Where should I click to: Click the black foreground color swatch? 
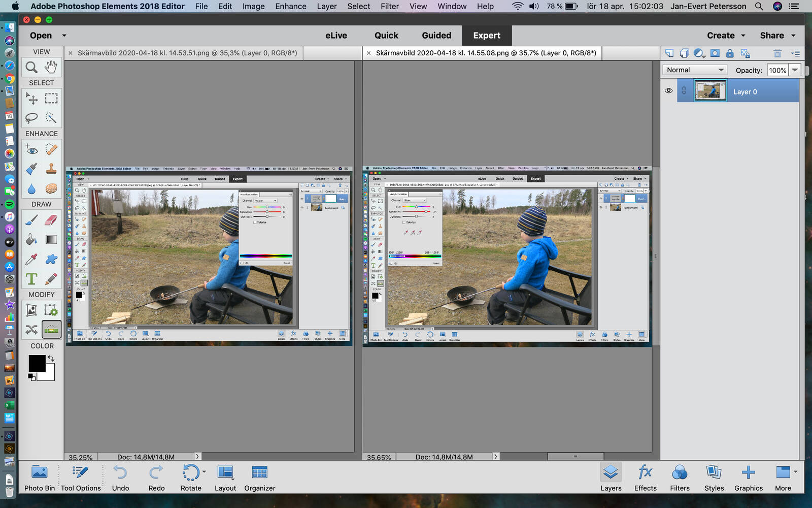click(36, 363)
